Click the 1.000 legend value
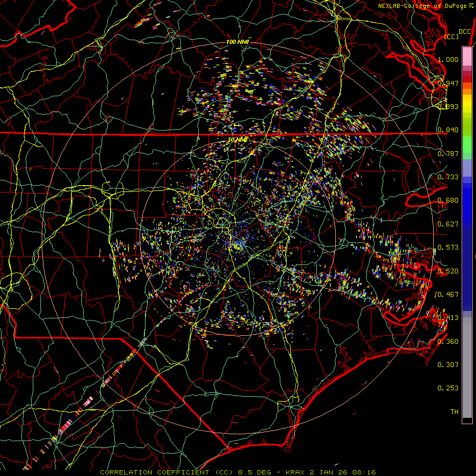The width and height of the screenshot is (476, 476). click(x=448, y=59)
